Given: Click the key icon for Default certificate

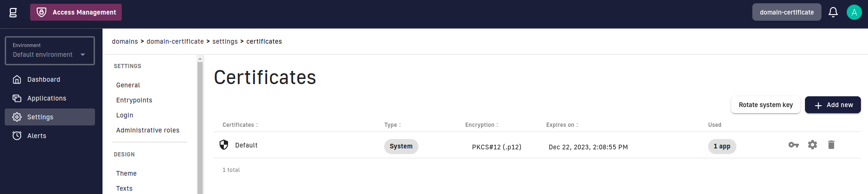Looking at the screenshot, I should pyautogui.click(x=793, y=145).
